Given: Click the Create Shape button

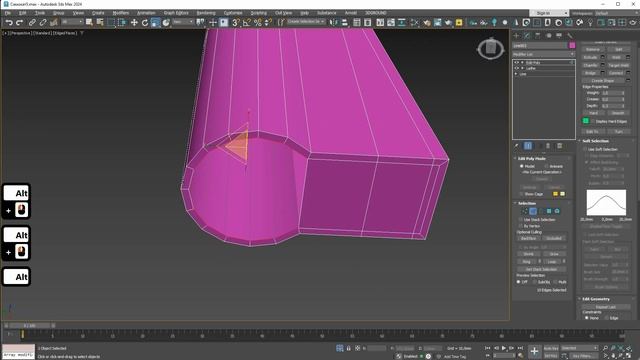Looking at the screenshot, I should (x=602, y=80).
